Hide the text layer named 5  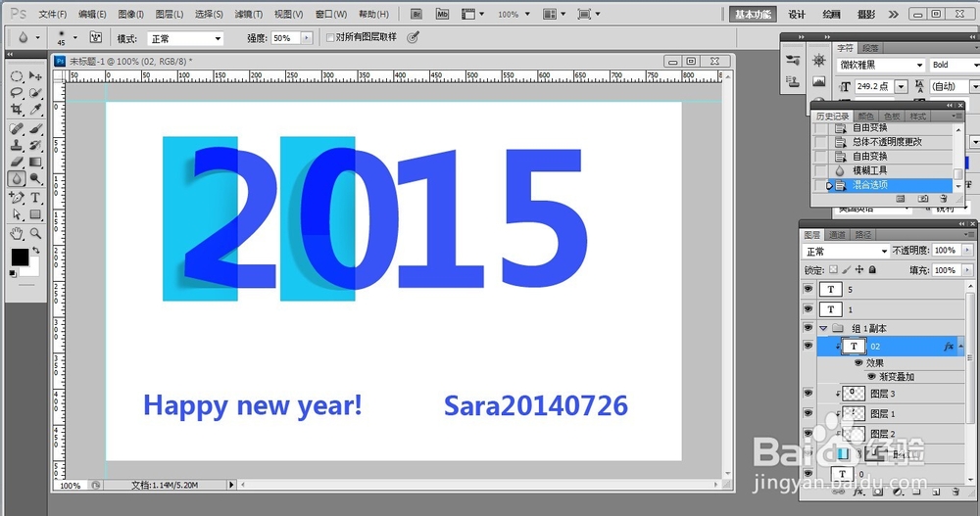pyautogui.click(x=808, y=289)
